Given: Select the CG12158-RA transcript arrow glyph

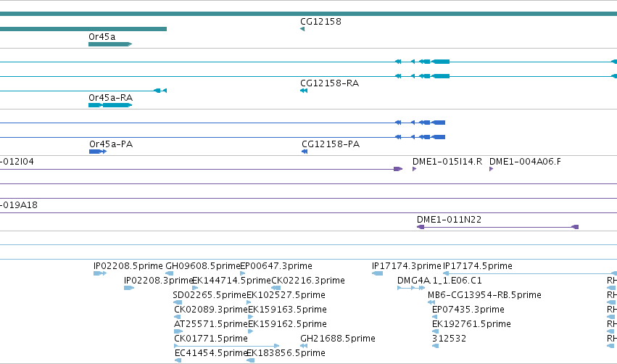Looking at the screenshot, I should [303, 91].
